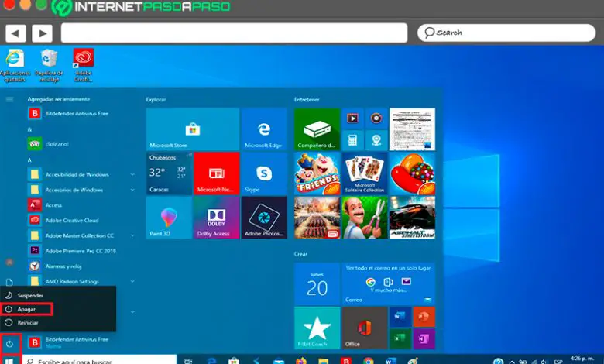Open the Groove Music small tile

coord(376,118)
